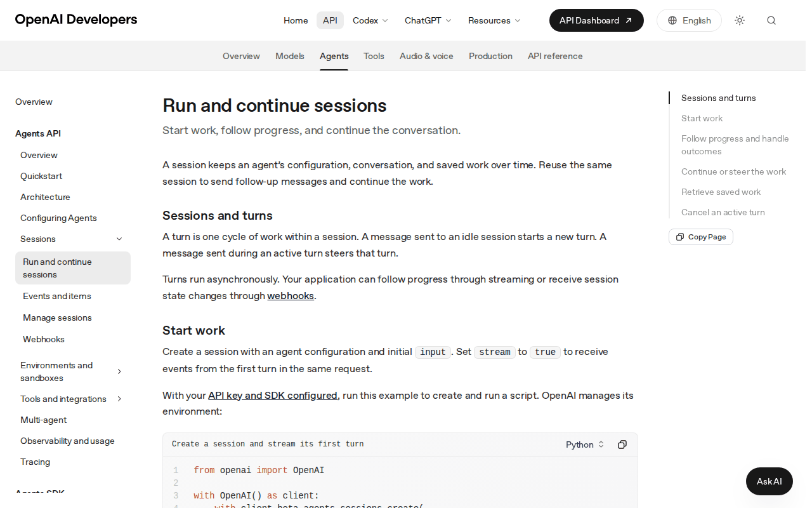Switch to the Overview sub-navigation tab
Screen dimensions: 812x508
coord(241,56)
